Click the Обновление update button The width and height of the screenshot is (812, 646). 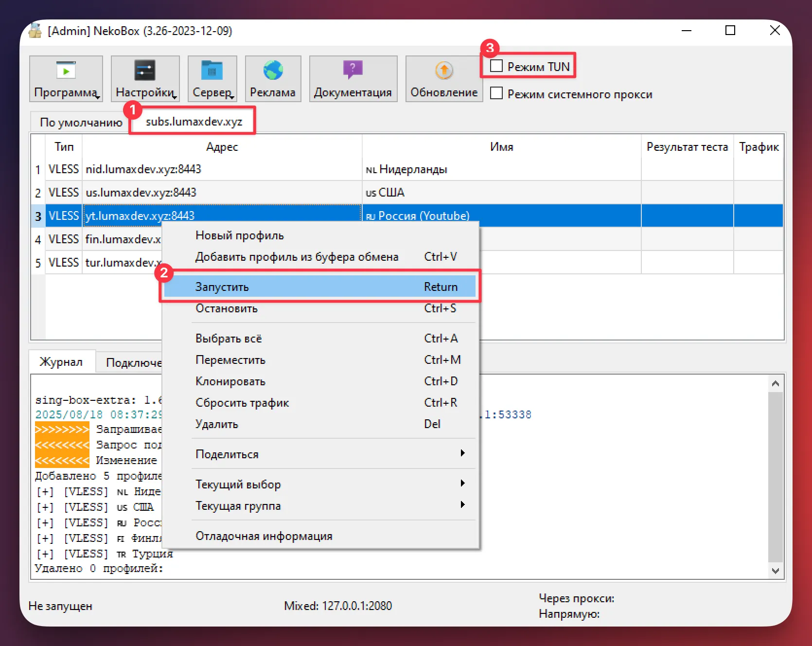coord(444,79)
